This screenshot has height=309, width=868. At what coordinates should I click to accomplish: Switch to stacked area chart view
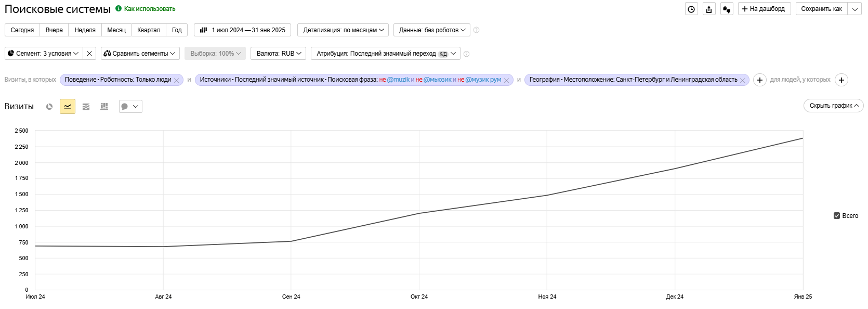tap(86, 107)
